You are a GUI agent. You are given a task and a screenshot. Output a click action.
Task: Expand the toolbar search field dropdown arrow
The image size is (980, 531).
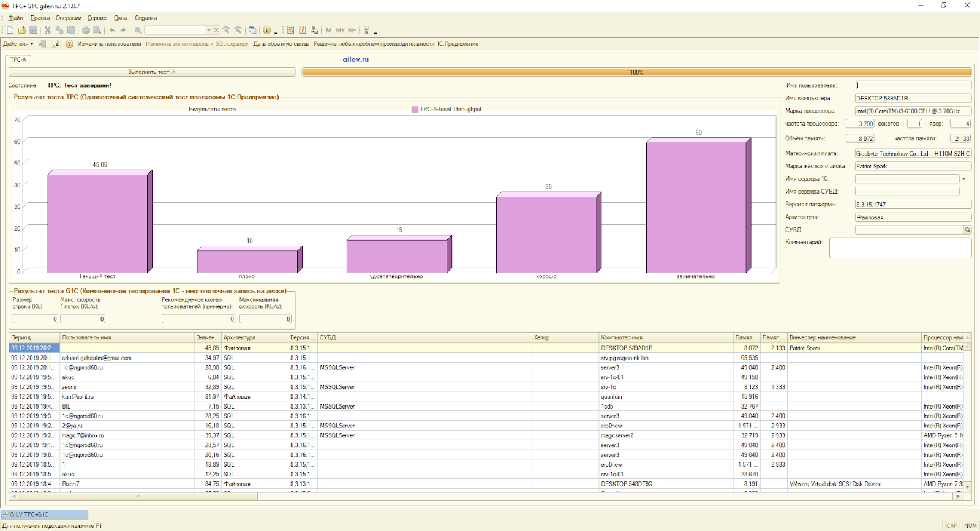click(208, 30)
